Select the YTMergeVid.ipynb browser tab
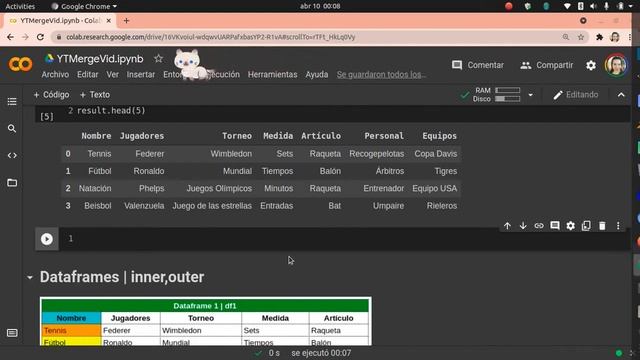Image resolution: width=640 pixels, height=360 pixels. [x=60, y=20]
